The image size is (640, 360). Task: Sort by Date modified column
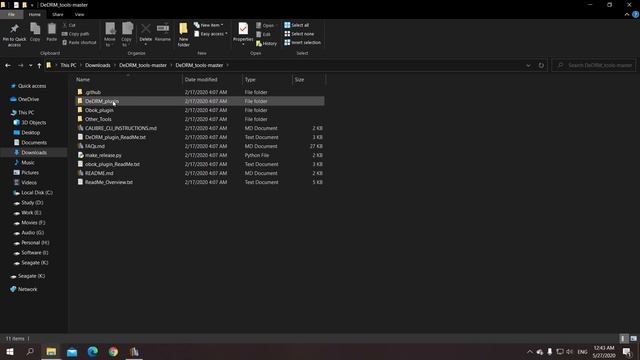[212, 80]
